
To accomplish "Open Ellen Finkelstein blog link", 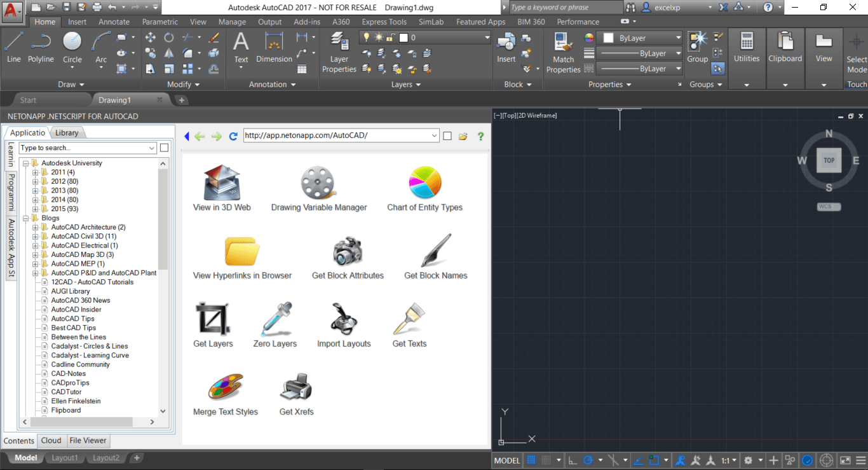I will [x=76, y=401].
